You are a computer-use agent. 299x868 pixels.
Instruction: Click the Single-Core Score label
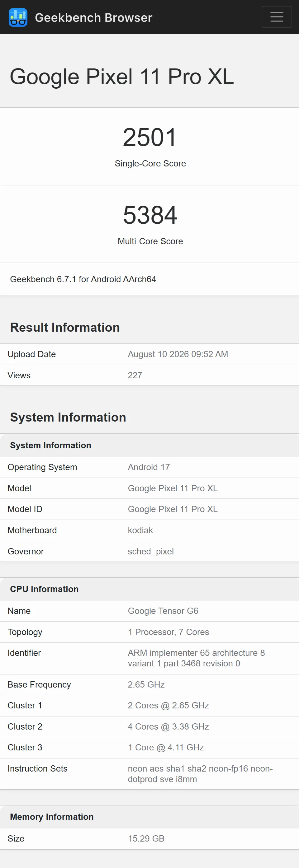point(150,163)
